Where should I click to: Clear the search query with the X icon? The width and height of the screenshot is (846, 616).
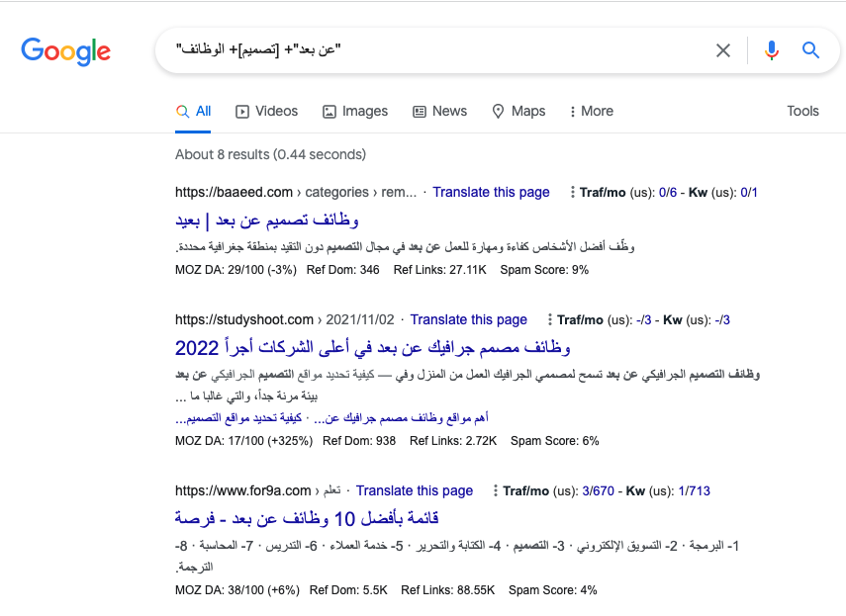(723, 50)
